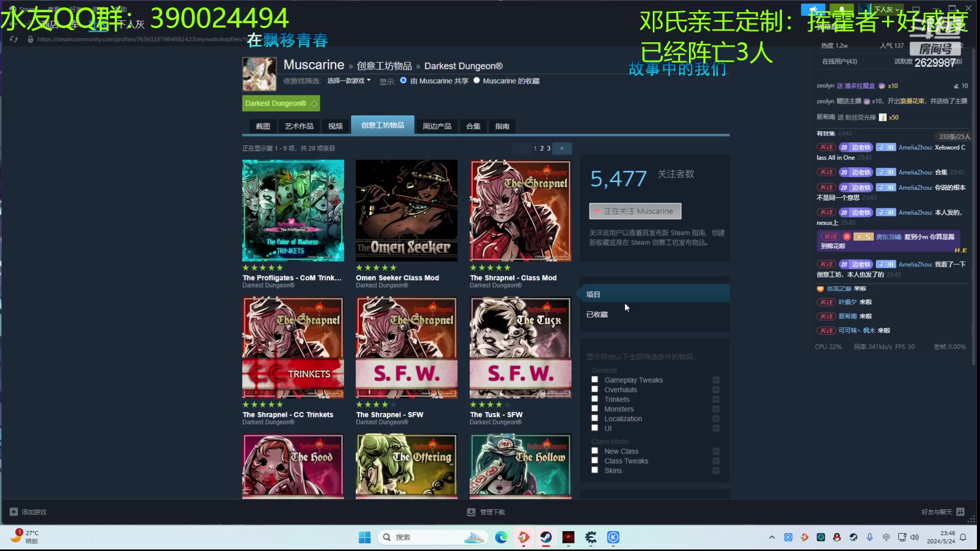Exclude New Class with its minus button
Image resolution: width=980 pixels, height=551 pixels.
pyautogui.click(x=716, y=452)
